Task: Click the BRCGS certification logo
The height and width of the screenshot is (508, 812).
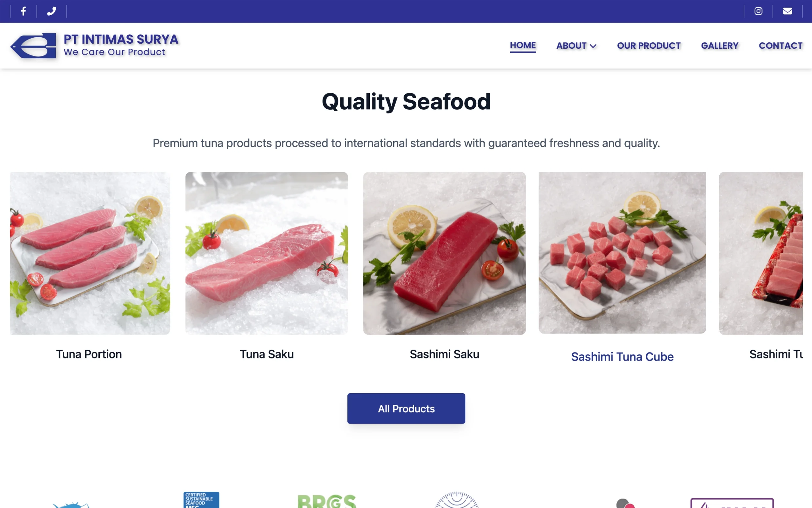Action: 327,501
